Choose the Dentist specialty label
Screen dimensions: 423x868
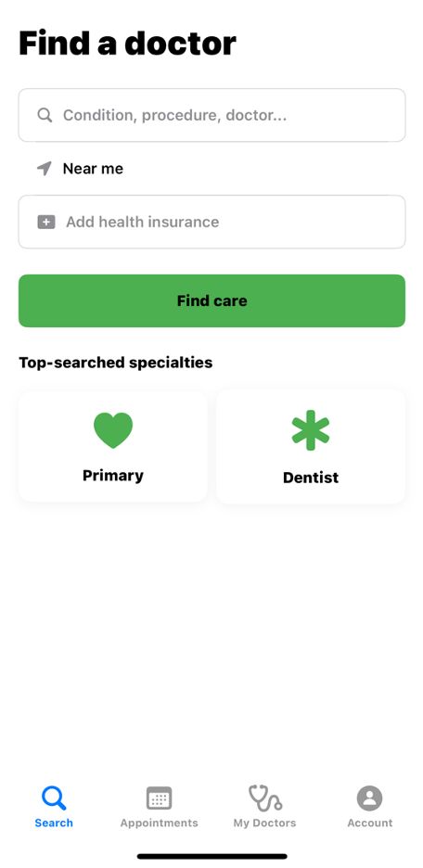pos(311,478)
